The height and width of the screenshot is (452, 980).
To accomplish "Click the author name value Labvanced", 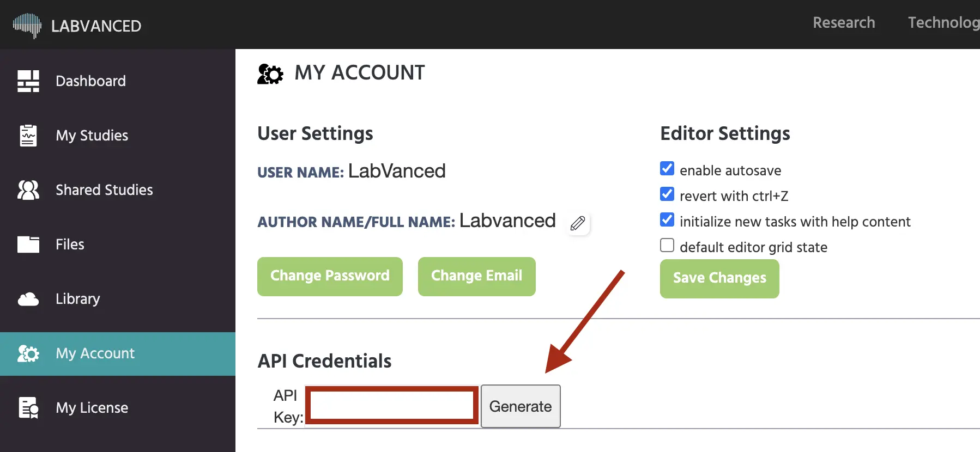I will pos(507,221).
